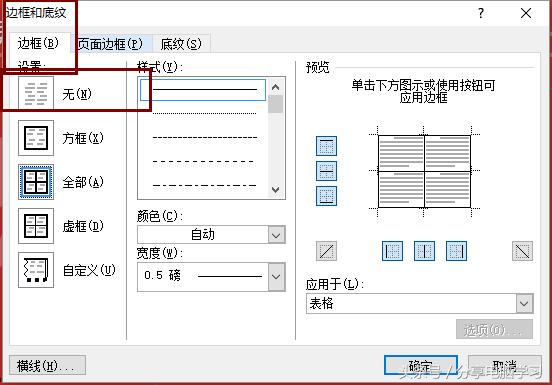Toggle the bottom border button in preview
This screenshot has width=552, height=385.
[326, 196]
